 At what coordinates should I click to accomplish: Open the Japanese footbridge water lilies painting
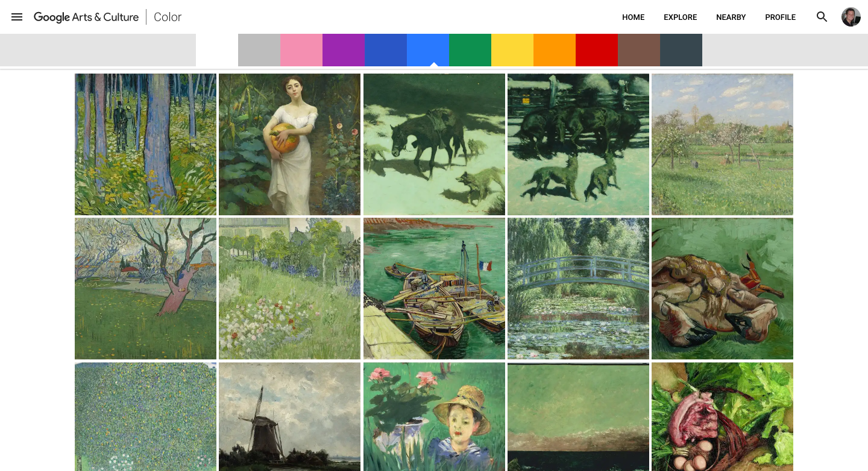click(578, 288)
